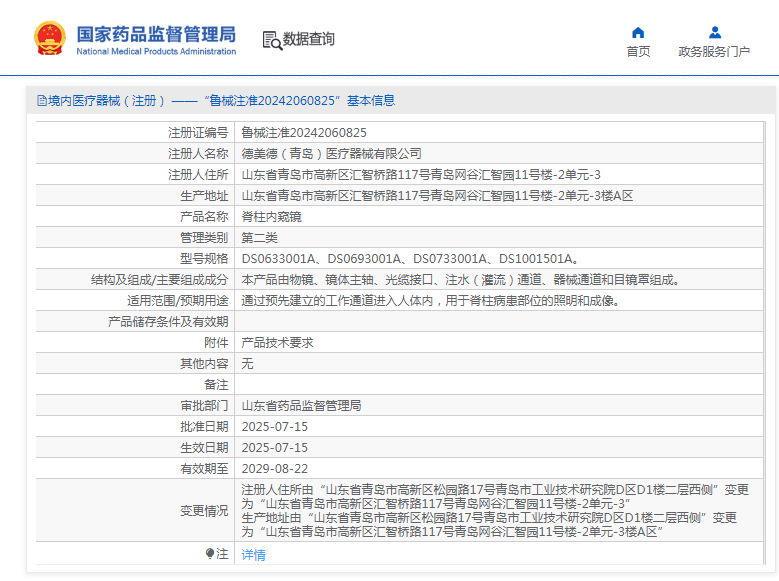Select 山东省药品监督管理局 approval department
The height and width of the screenshot is (581, 779).
[x=301, y=406]
